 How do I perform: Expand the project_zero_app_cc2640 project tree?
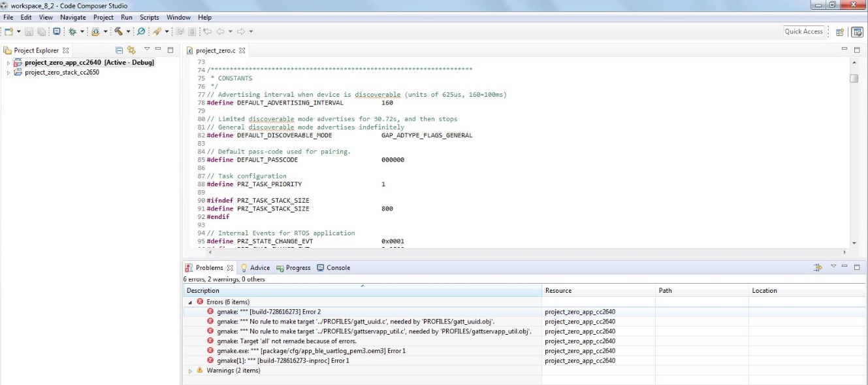tap(8, 63)
